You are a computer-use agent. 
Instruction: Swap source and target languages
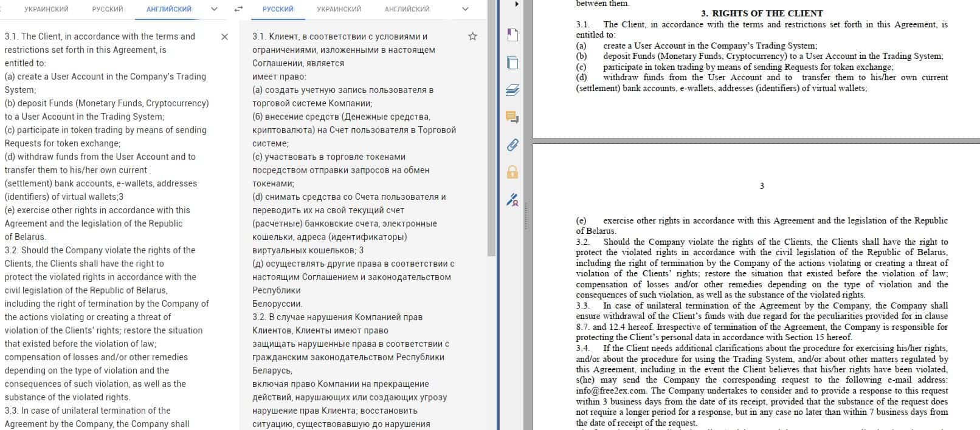(238, 9)
